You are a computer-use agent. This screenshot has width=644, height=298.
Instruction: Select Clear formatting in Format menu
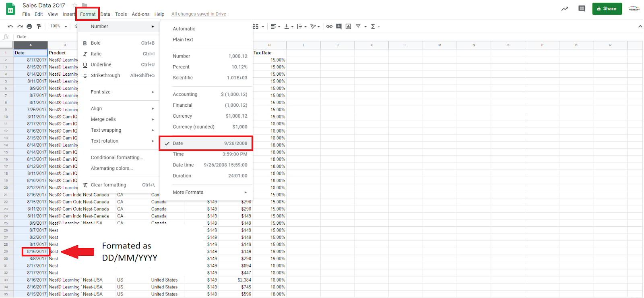point(119,185)
